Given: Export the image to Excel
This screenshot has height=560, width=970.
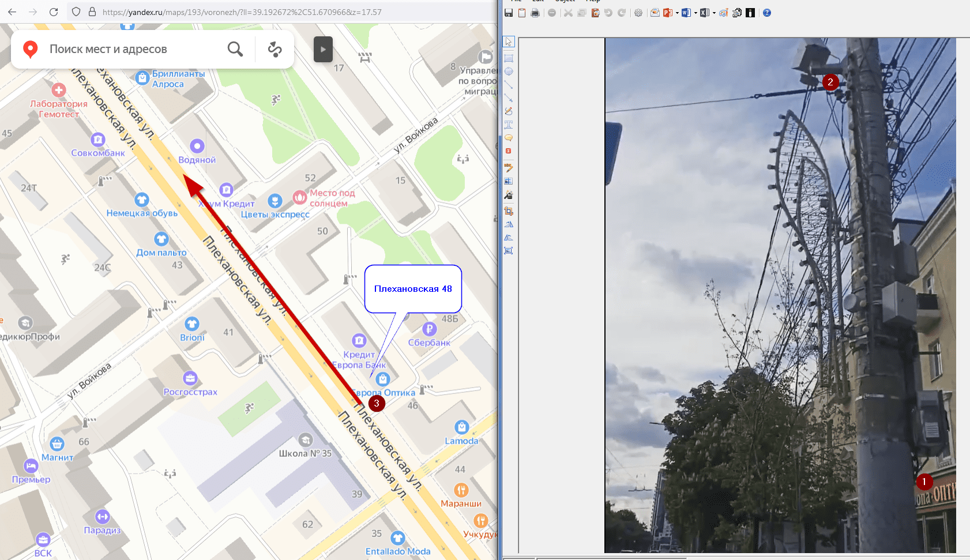Looking at the screenshot, I should (705, 13).
